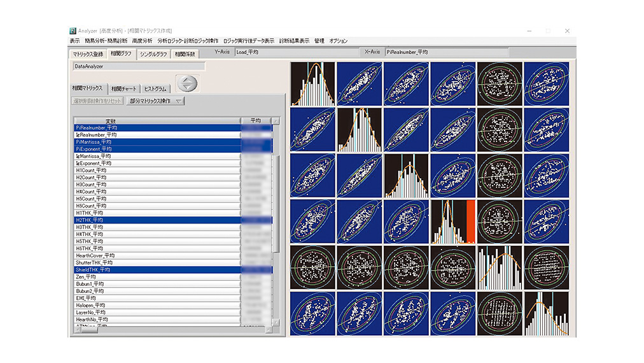Click the variable list scroll-up arrow
Viewport: 644px width, 363px height.
pyautogui.click(x=276, y=120)
